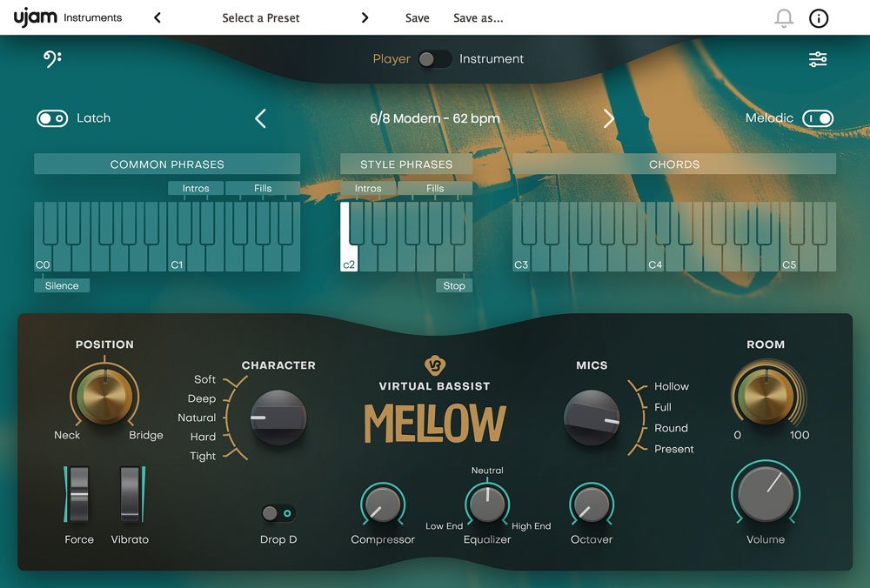Set Character to Tight

point(203,456)
